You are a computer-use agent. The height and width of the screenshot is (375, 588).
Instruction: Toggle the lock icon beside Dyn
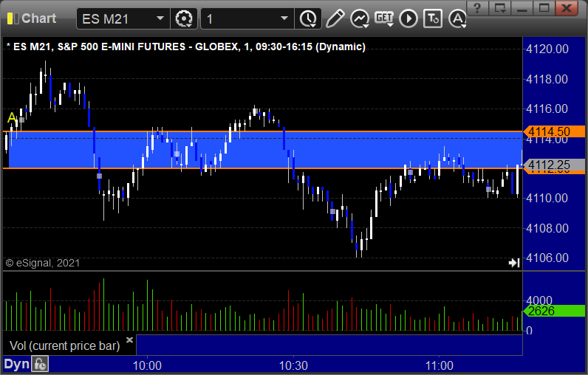[40, 364]
